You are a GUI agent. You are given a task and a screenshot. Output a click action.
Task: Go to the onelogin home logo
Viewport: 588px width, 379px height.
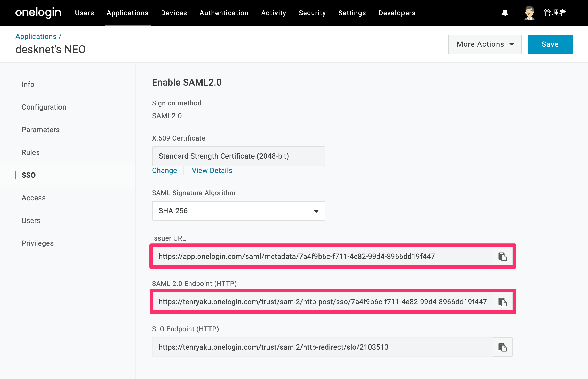(x=38, y=13)
